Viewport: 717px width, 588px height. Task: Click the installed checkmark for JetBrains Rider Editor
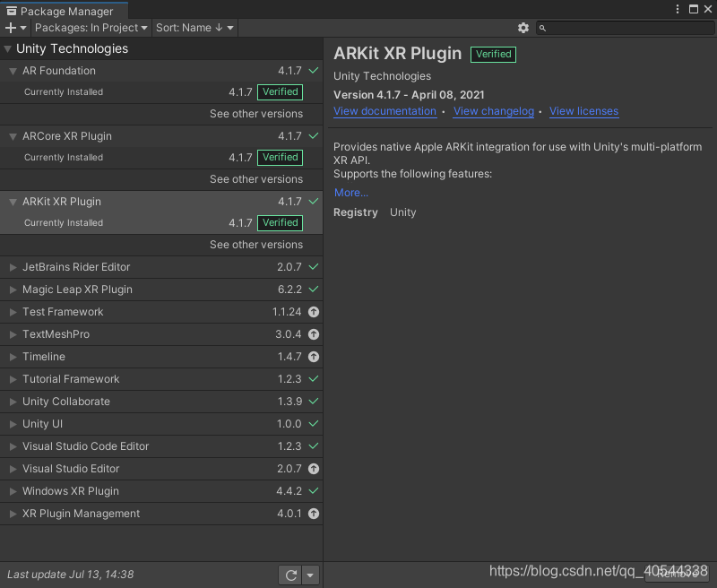(x=313, y=266)
